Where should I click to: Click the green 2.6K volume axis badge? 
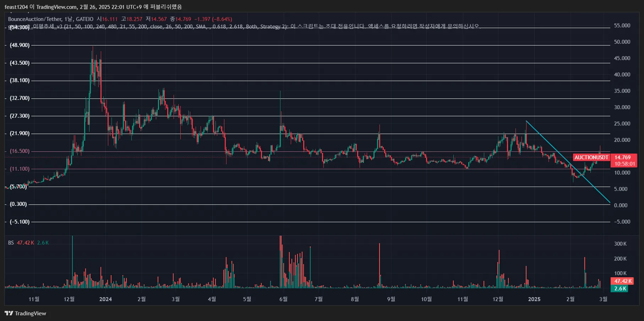[620, 289]
